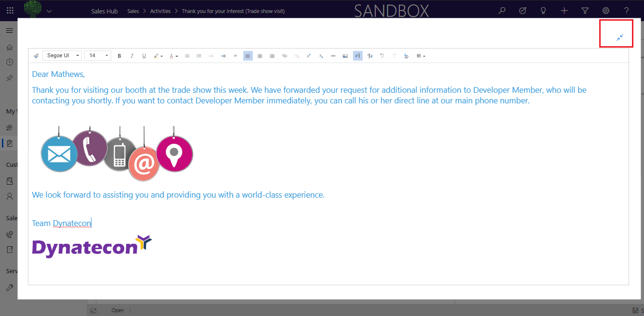The image size is (644, 316).
Task: Click the strikethrough icon
Action: [333, 56]
